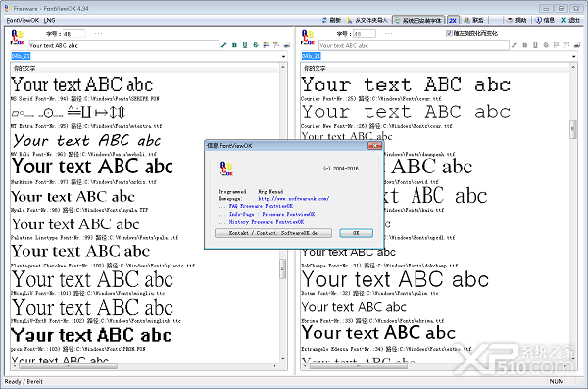The height and width of the screenshot is (389, 588).
Task: Toggle the 2X dual view button
Action: pyautogui.click(x=453, y=20)
